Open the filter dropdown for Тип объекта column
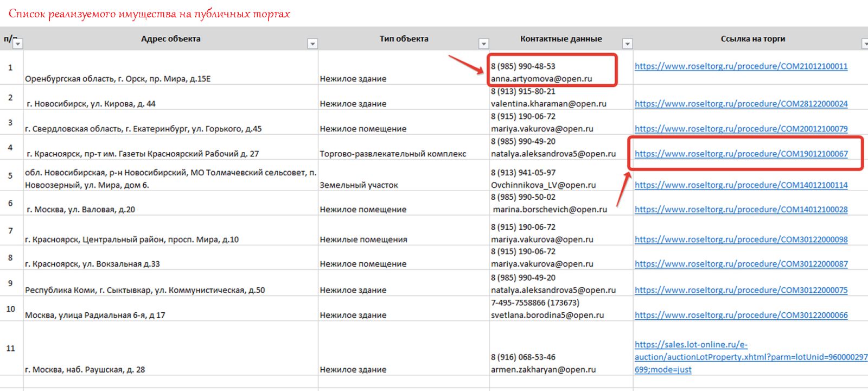 pos(484,44)
